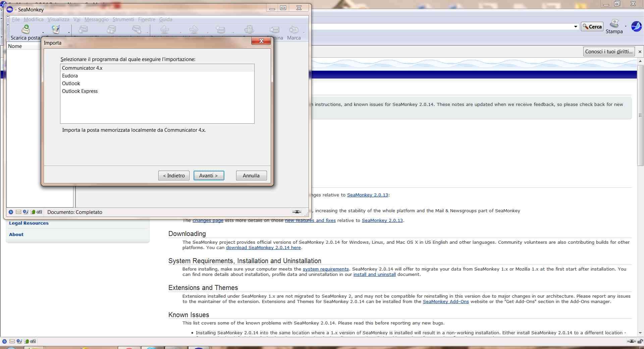Click the 'Conosci i tuoi diritti...' button
The height and width of the screenshot is (349, 644).
[609, 52]
